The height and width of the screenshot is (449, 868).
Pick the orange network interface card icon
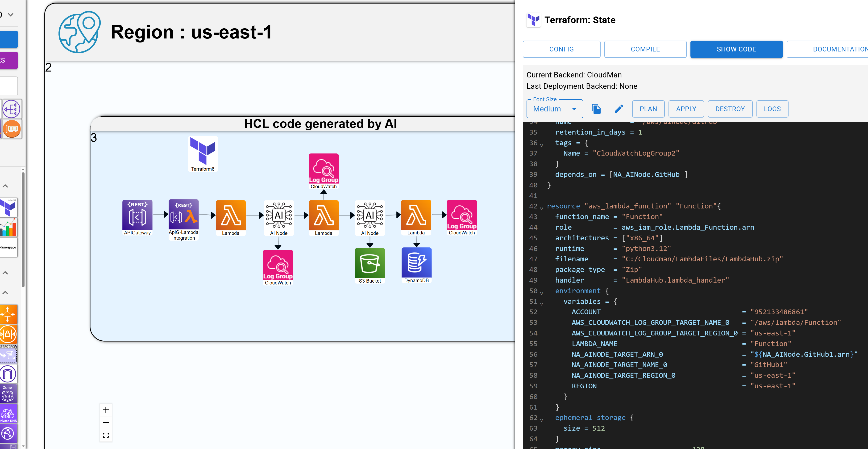12,129
